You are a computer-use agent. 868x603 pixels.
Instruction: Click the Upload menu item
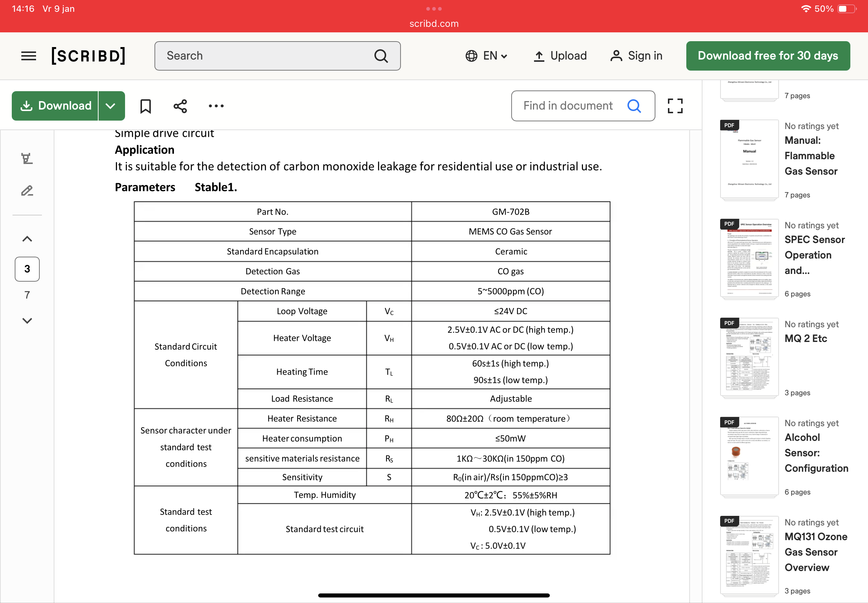560,56
